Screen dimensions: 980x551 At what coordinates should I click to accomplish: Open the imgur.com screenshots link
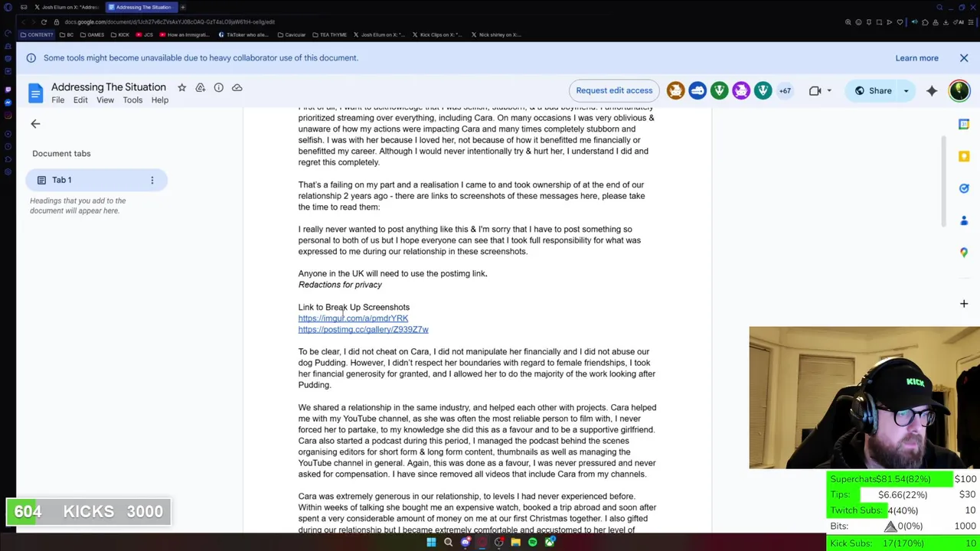tap(353, 318)
